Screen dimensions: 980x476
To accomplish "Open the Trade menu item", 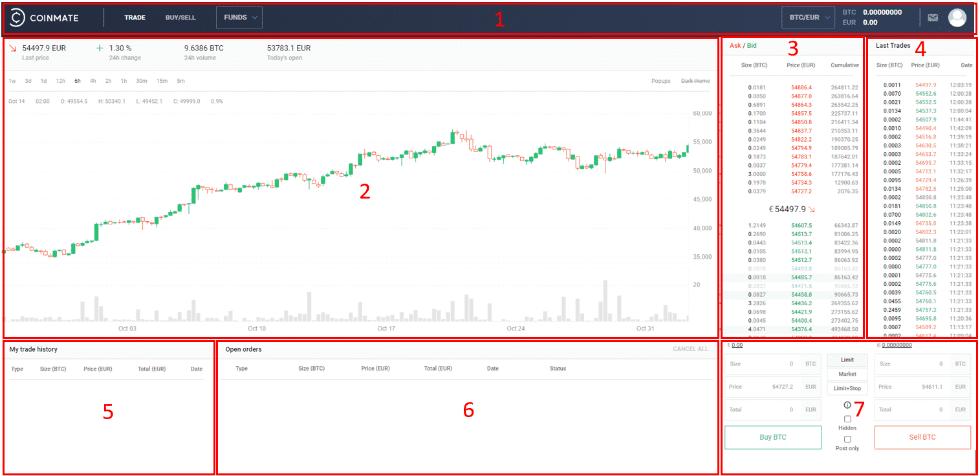I will (135, 17).
